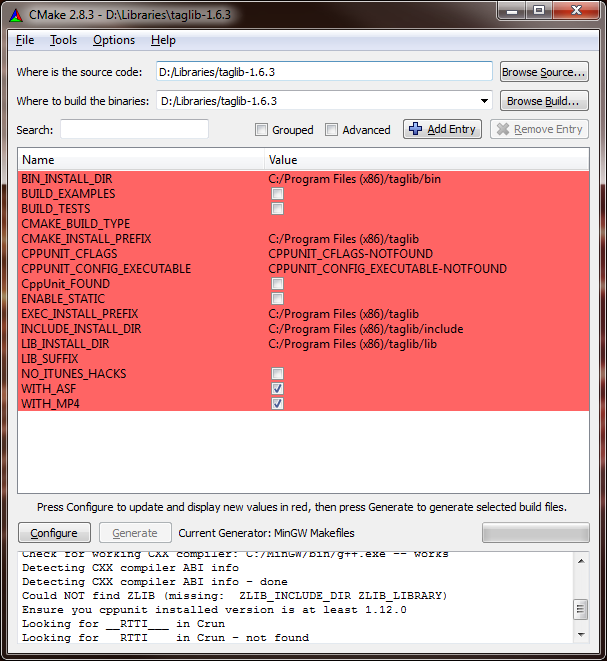The image size is (607, 661).
Task: Click the C:/Program Files (x86)/taglib/lib value
Action: click(352, 344)
